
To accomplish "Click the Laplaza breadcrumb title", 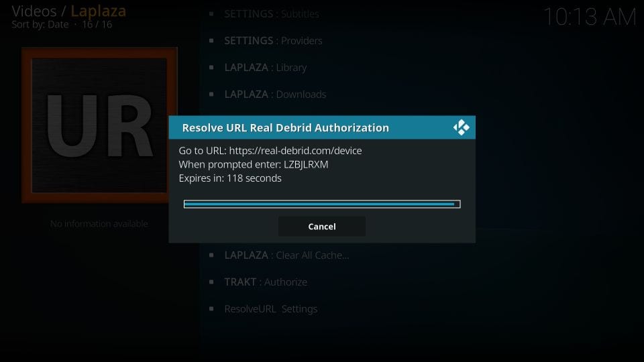I will (98, 11).
